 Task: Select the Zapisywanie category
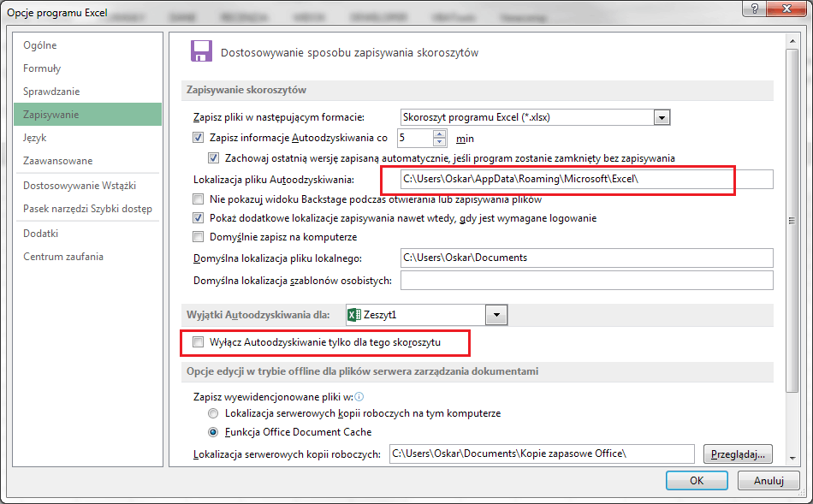click(87, 114)
